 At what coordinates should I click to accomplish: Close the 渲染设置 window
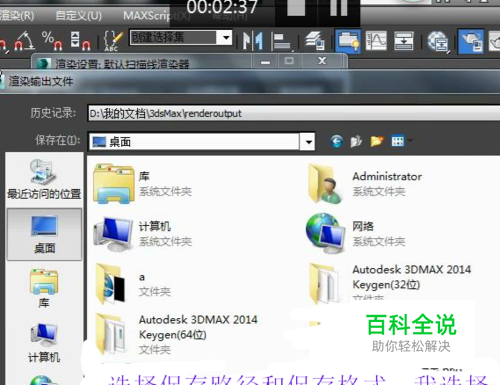322,61
